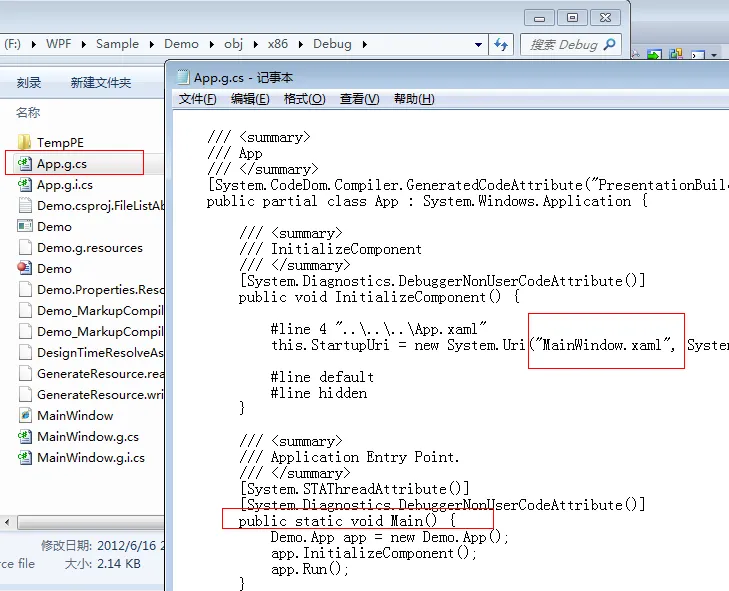Click the search magnifier icon
The image size is (729, 591).
609,44
